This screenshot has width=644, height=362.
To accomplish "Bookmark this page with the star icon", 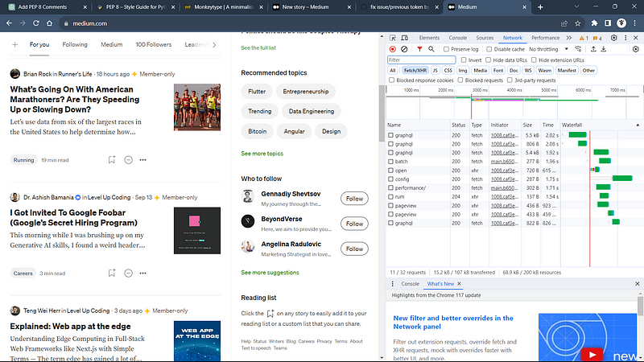I will click(x=577, y=23).
